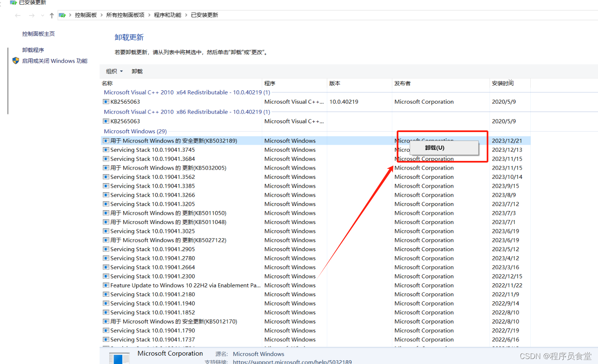Viewport: 598px width, 364px height.
Task: Click the icon for Servicing Stack 10.0.19041.2780
Action: (106, 258)
